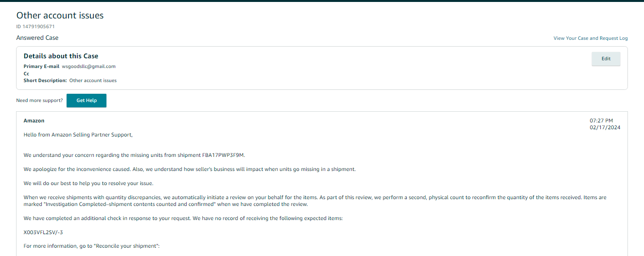
Task: Open View Your Case and Request Log
Action: pos(591,38)
